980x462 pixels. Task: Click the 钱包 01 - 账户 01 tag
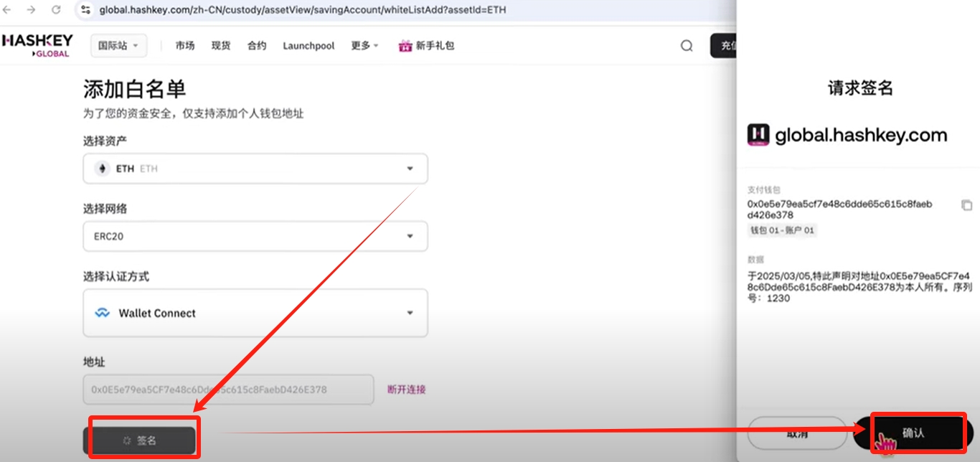782,230
